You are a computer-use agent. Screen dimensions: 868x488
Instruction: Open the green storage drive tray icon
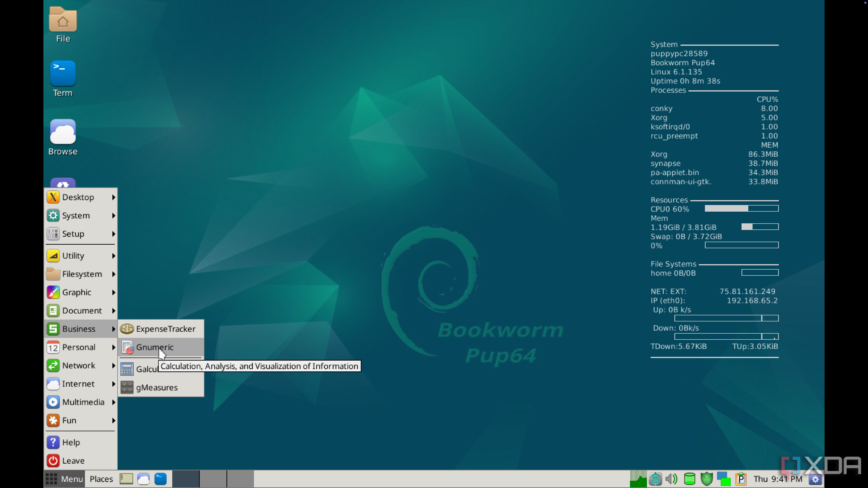(x=689, y=479)
